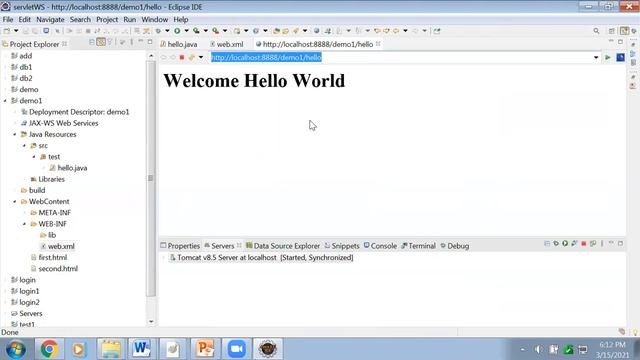This screenshot has width=640, height=360.
Task: Click Publish to the server icon
Action: click(593, 244)
